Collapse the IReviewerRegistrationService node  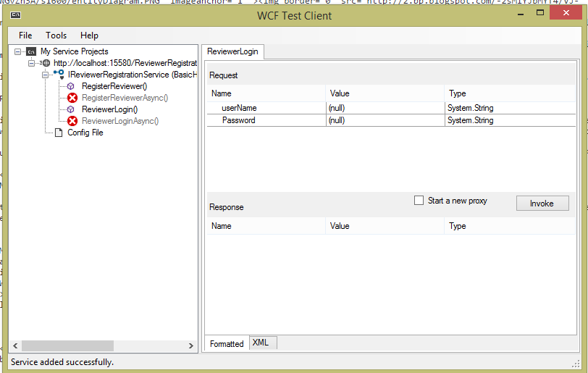tap(46, 75)
